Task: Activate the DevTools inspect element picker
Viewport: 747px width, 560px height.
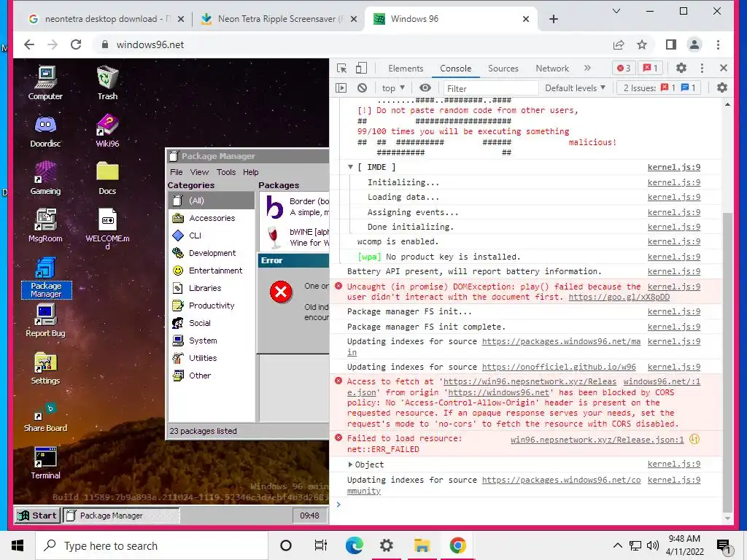Action: (x=341, y=68)
